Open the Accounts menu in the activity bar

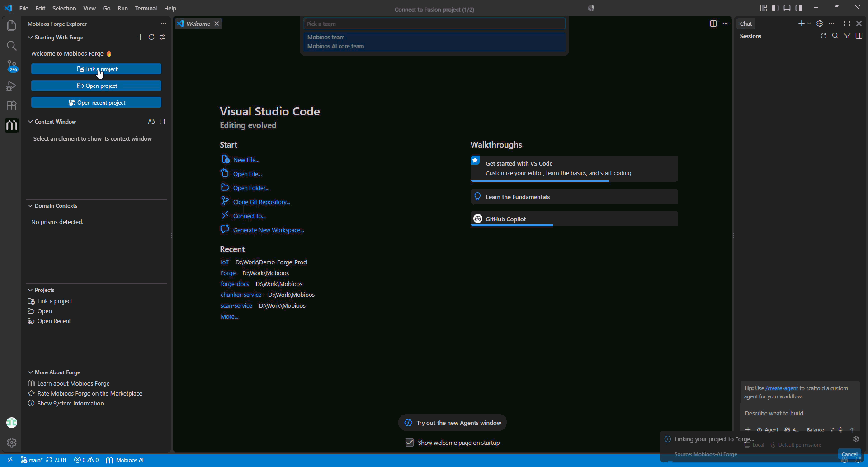tap(12, 423)
